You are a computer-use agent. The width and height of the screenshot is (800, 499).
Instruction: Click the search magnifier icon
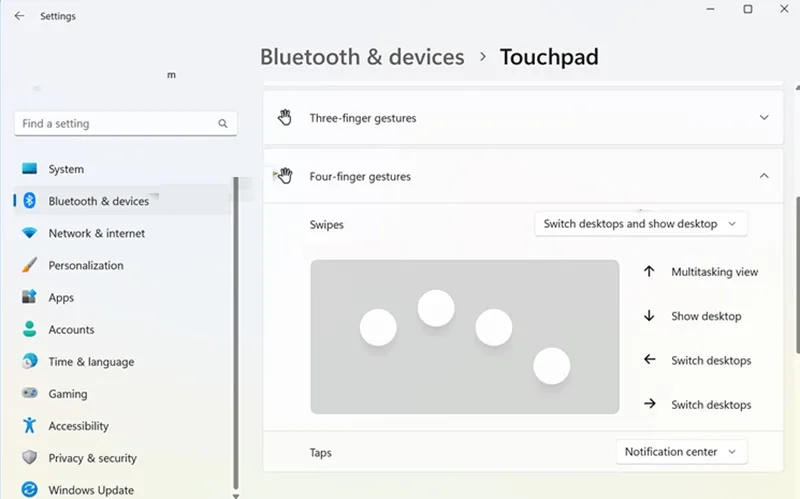pyautogui.click(x=222, y=123)
